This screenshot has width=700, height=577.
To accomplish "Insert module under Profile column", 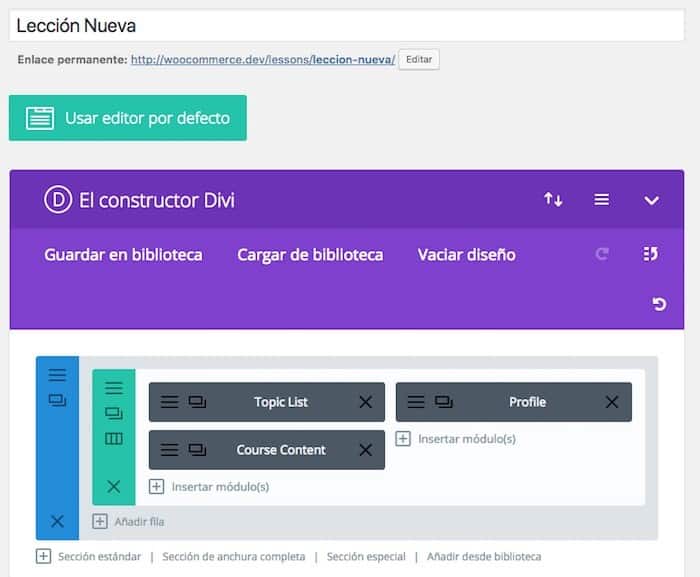I will (455, 439).
